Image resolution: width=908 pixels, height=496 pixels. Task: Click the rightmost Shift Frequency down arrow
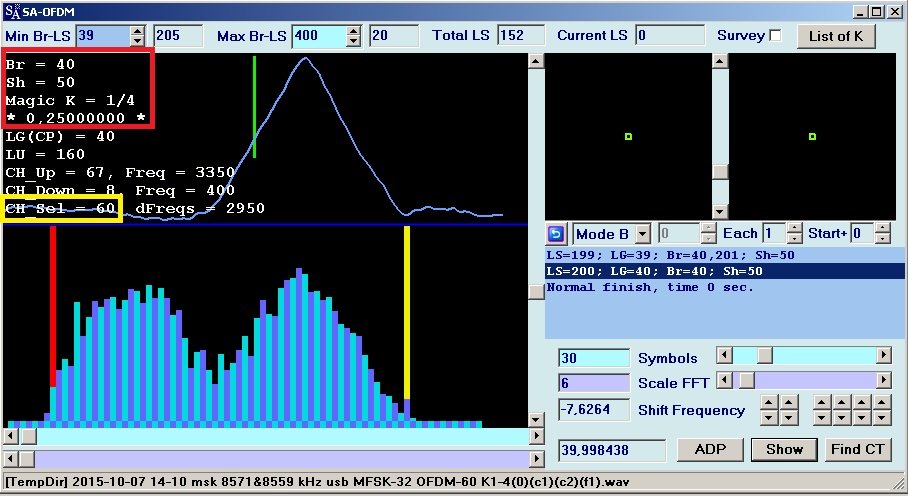coord(882,417)
